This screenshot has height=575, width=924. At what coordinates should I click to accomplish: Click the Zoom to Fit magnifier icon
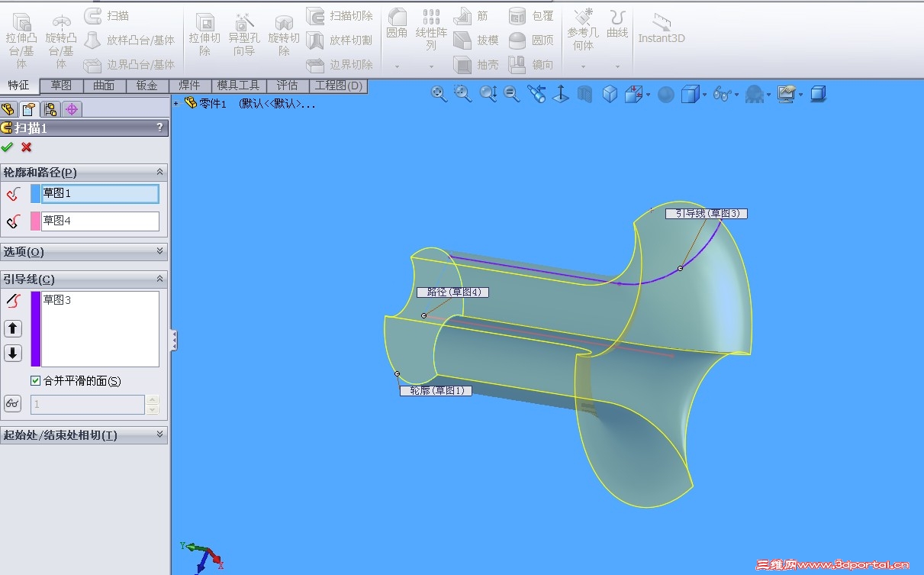coord(439,94)
